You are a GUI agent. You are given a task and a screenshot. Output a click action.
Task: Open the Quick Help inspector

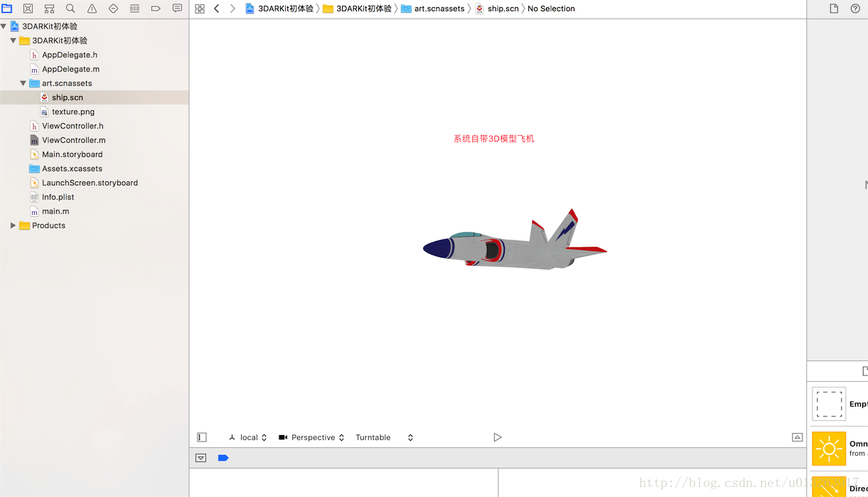[855, 9]
